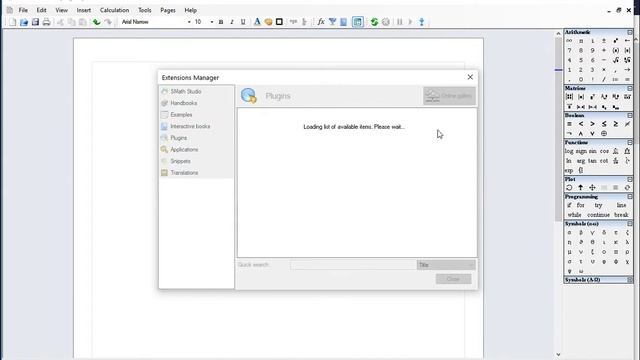Open the Edit menu
The height and width of the screenshot is (360, 640).
point(41,10)
